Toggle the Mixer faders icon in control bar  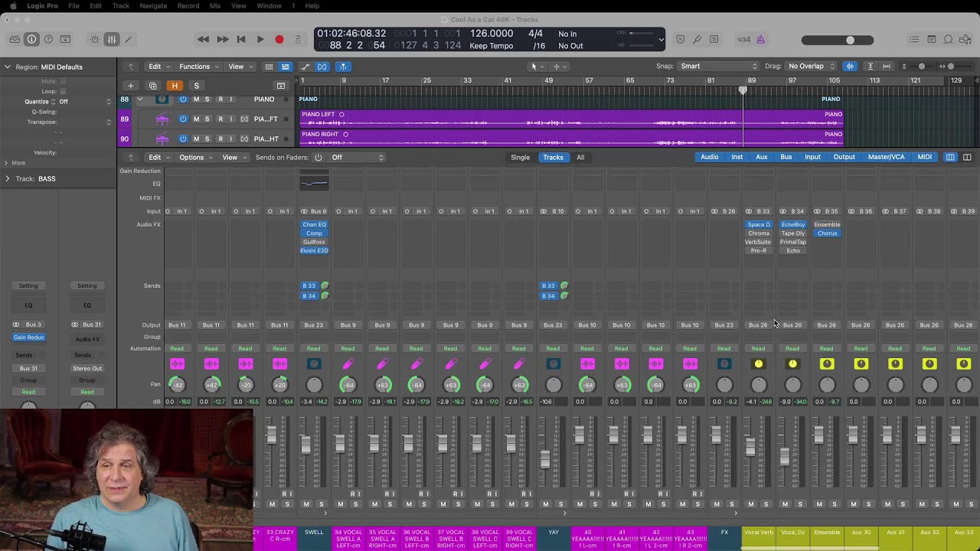tap(112, 39)
